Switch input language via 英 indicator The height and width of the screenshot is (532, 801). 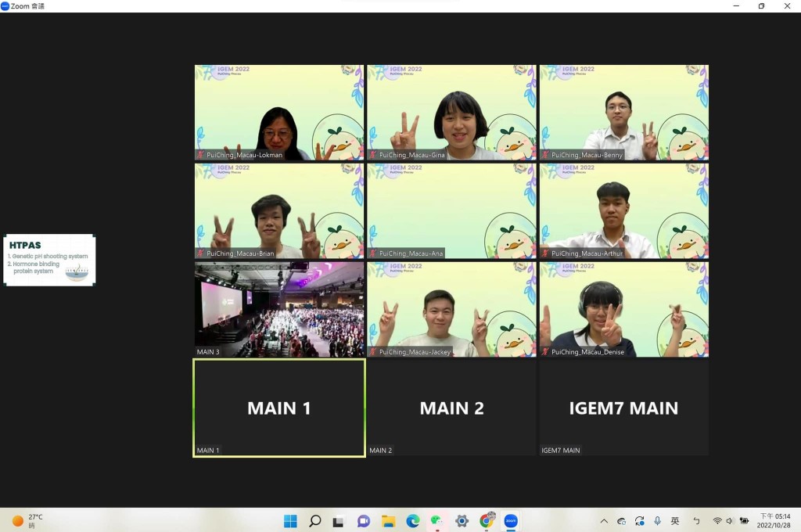click(675, 521)
